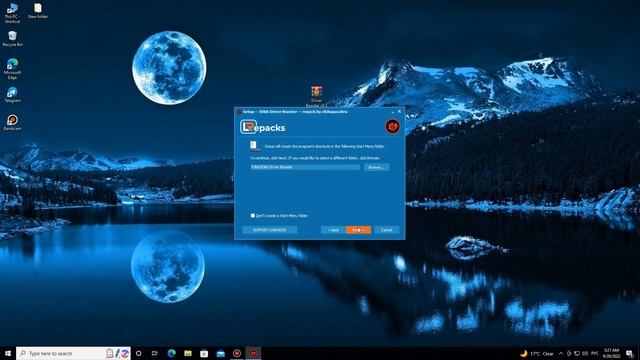Go back with the Back button
The width and height of the screenshot is (640, 360).
pyautogui.click(x=333, y=230)
